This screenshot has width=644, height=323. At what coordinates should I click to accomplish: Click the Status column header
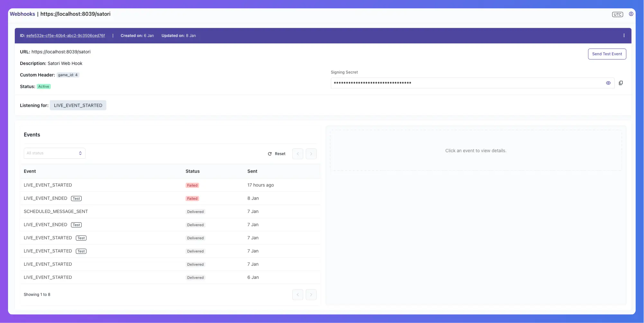193,171
